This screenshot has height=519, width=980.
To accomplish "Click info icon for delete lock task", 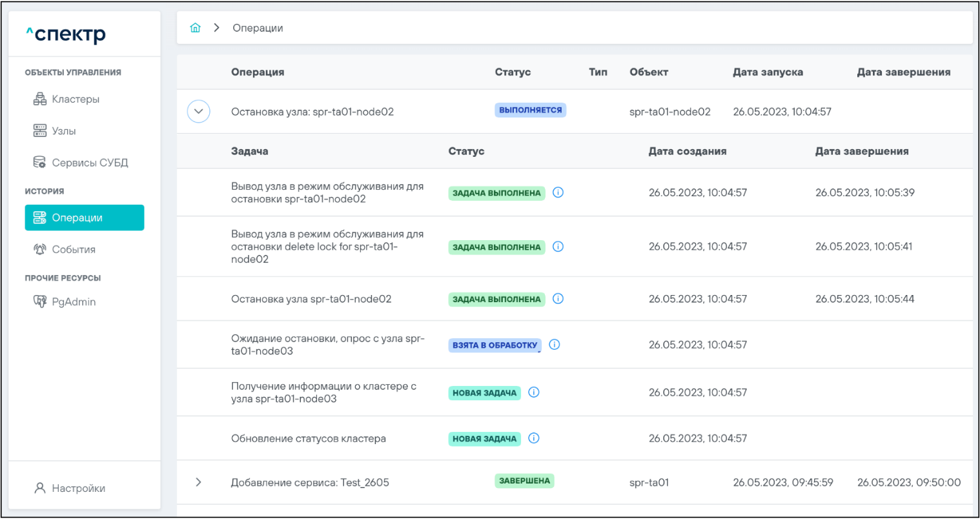I will point(558,247).
